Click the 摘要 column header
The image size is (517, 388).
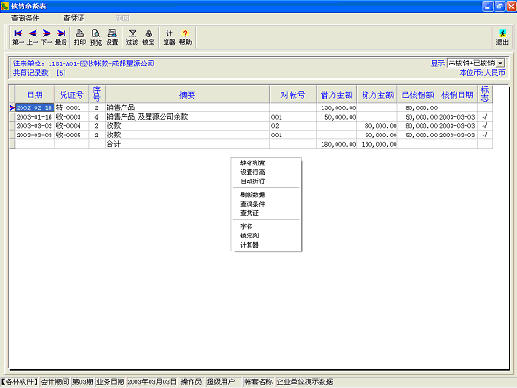187,95
